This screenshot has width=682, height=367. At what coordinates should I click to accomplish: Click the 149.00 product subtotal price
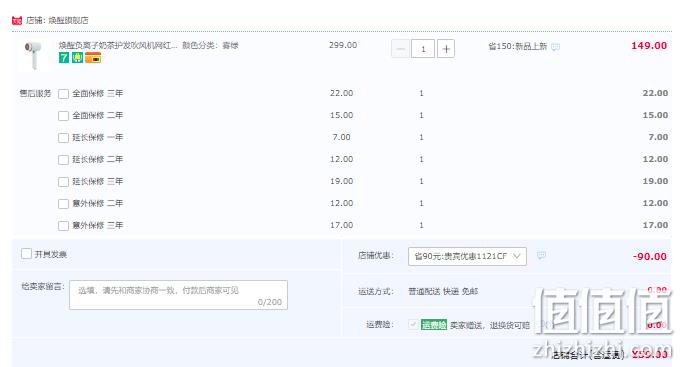649,46
